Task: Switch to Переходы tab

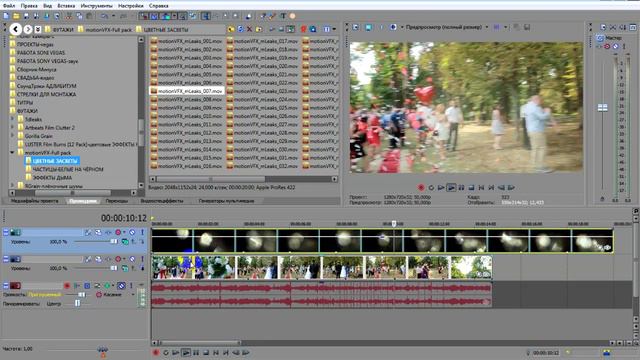Action: pyautogui.click(x=116, y=201)
